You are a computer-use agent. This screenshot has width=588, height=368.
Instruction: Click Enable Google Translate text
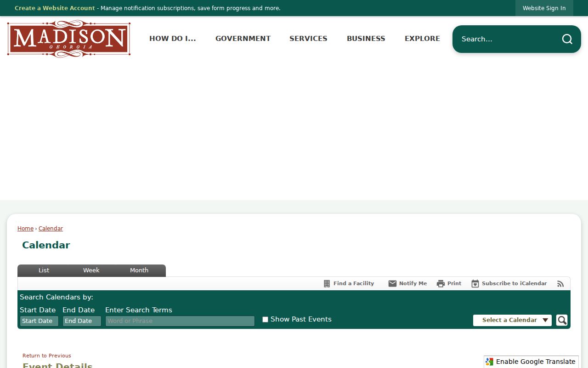tap(536, 362)
